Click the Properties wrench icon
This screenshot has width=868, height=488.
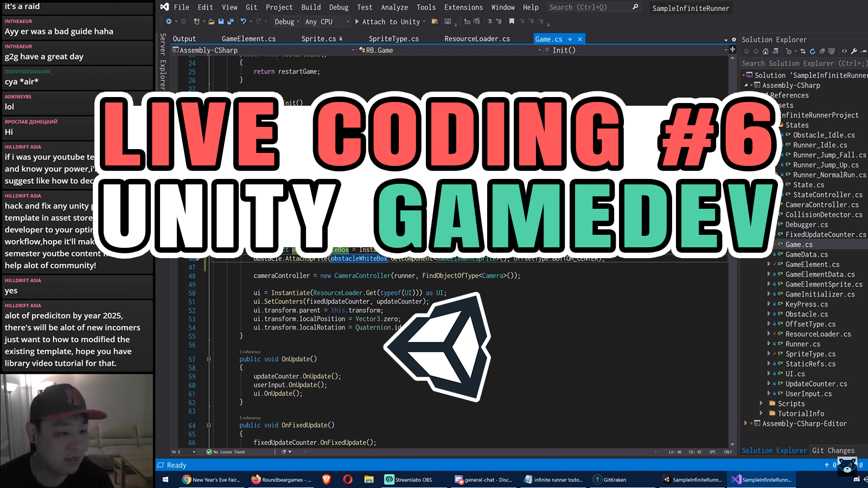pyautogui.click(x=854, y=51)
